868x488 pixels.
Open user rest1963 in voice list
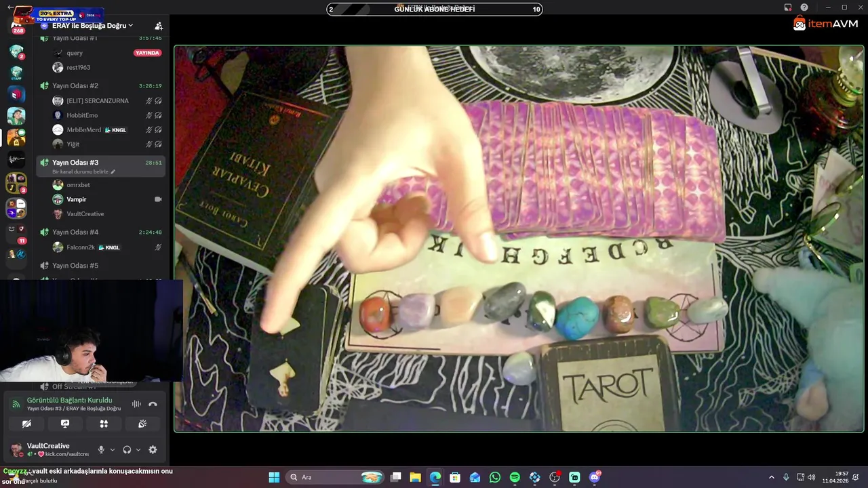click(78, 67)
